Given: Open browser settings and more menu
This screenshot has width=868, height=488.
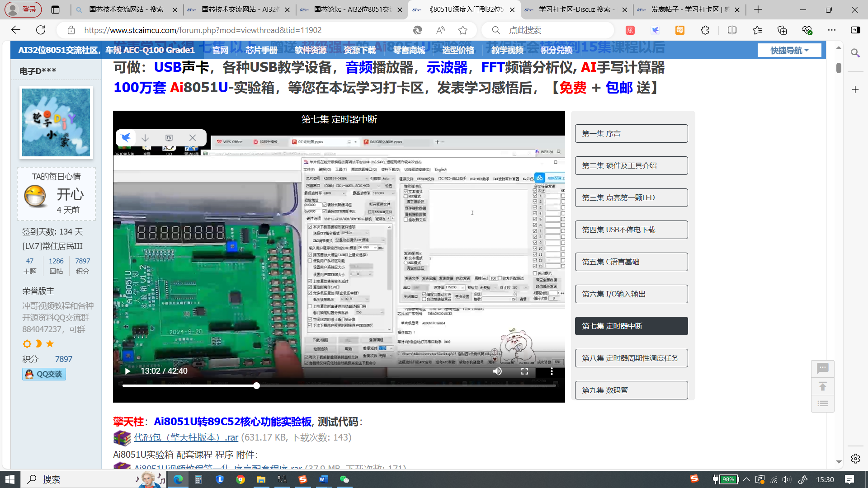Looking at the screenshot, I should pyautogui.click(x=832, y=30).
